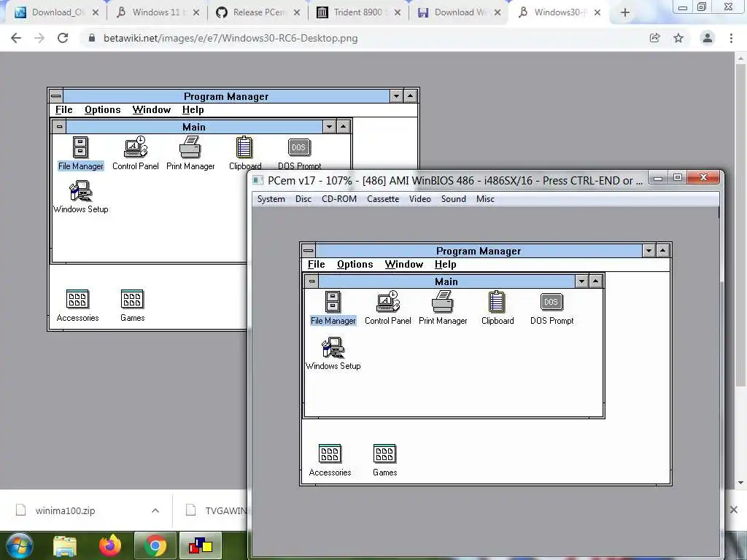Open Print Manager icon in PCem window
Viewport: 747px width, 560px height.
(x=443, y=308)
